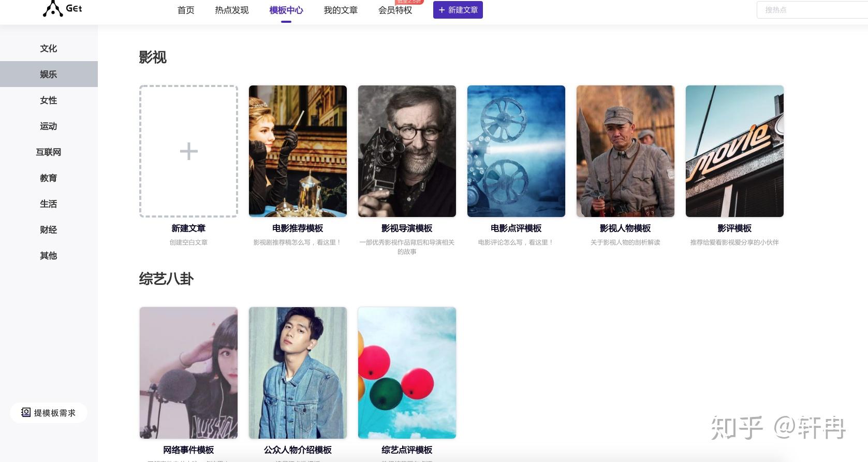The image size is (868, 462).
Task: Select the 模板中心 tab
Action: pyautogui.click(x=286, y=10)
